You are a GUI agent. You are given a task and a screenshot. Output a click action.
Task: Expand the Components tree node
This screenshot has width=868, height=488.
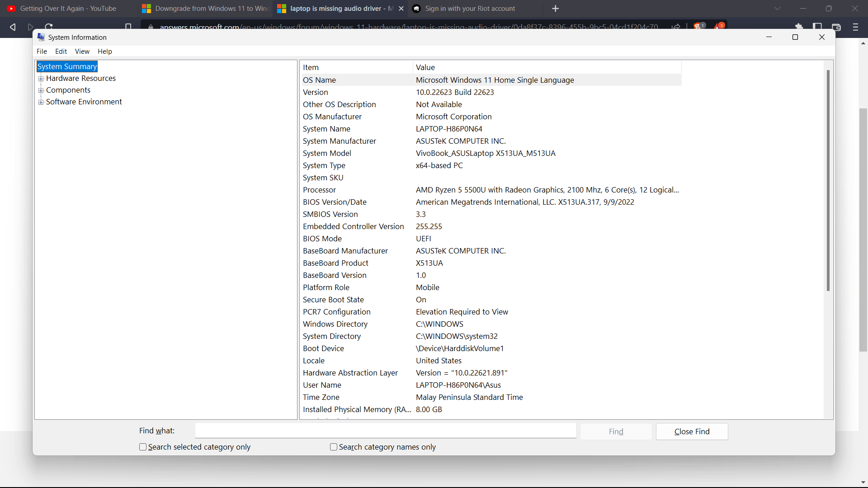click(41, 90)
